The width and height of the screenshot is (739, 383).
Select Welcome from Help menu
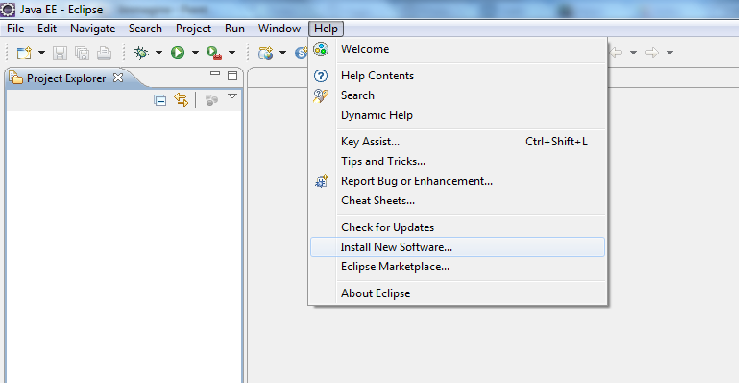coord(458,49)
